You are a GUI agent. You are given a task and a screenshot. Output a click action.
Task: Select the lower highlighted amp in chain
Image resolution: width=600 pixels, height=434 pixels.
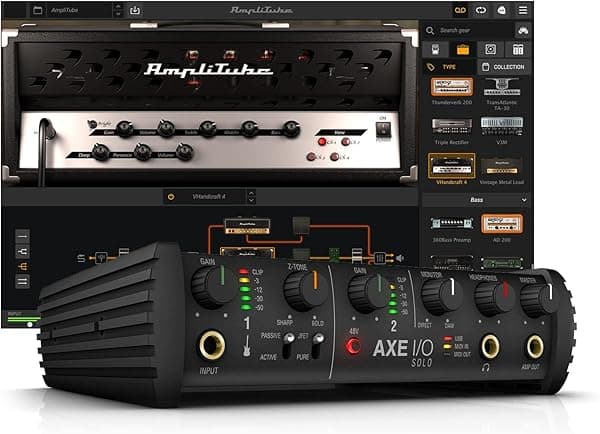pyautogui.click(x=247, y=253)
